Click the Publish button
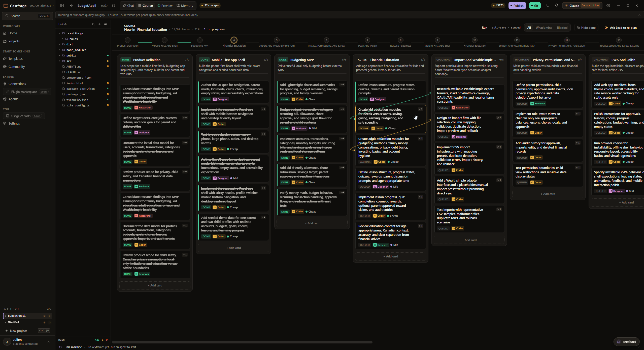 pos(517,6)
